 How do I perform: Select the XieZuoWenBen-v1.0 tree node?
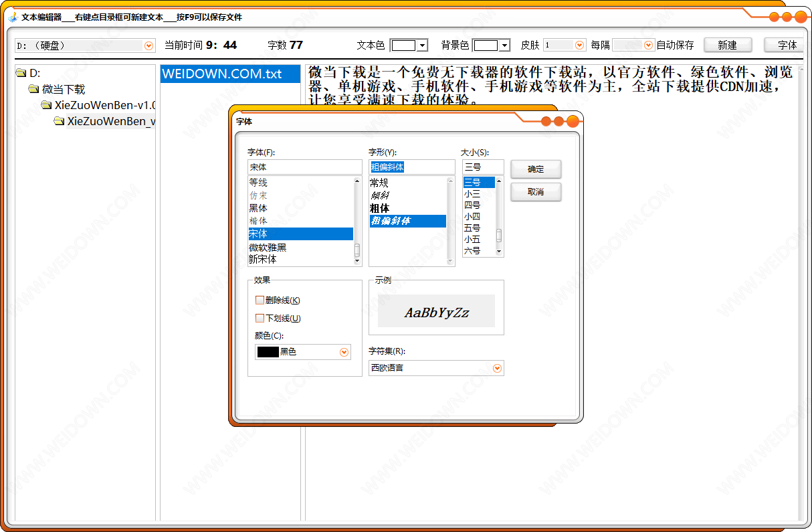105,105
